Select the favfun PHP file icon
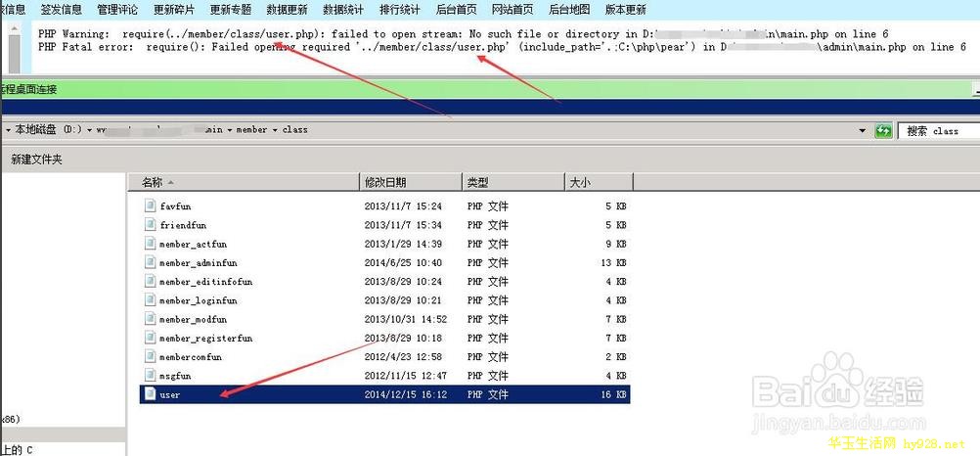This screenshot has height=456, width=980. pos(150,206)
